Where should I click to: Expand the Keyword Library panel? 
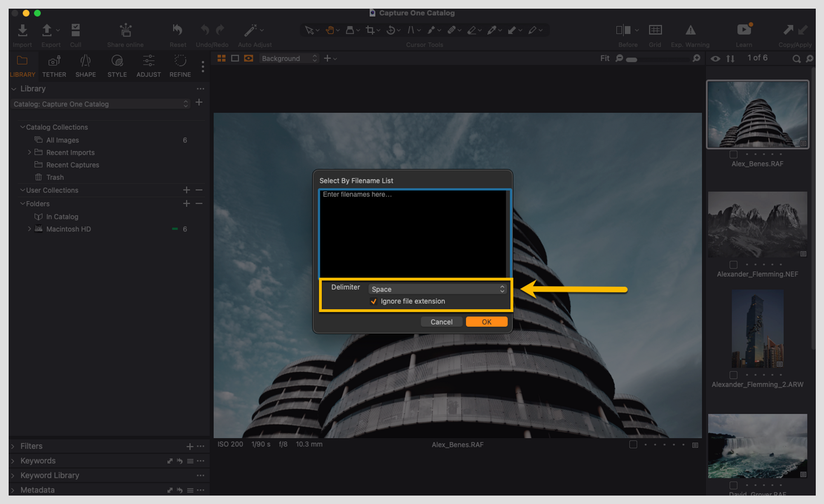13,476
